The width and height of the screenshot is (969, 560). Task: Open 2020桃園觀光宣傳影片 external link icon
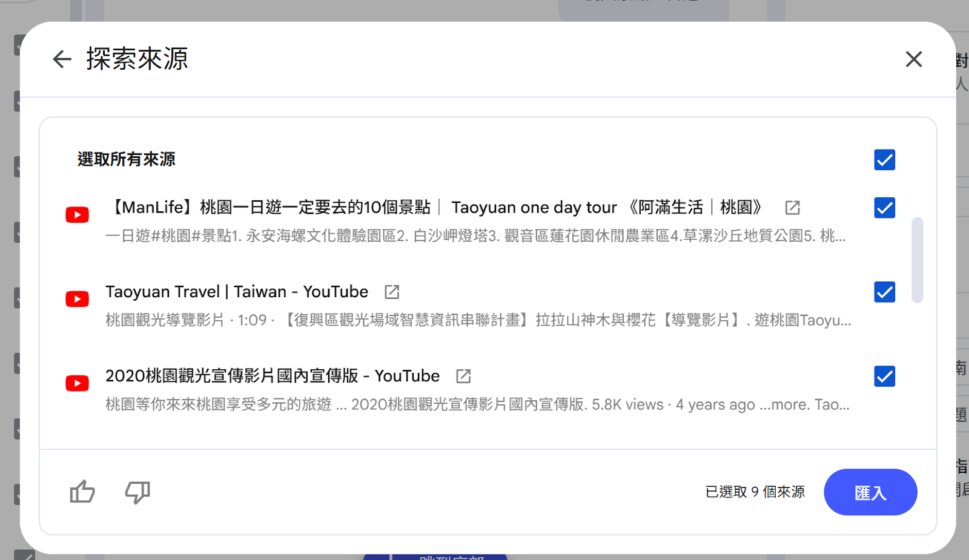(463, 376)
